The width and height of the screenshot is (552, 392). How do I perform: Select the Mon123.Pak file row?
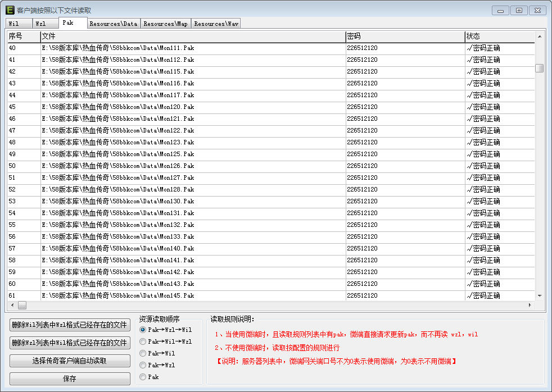tap(271, 143)
